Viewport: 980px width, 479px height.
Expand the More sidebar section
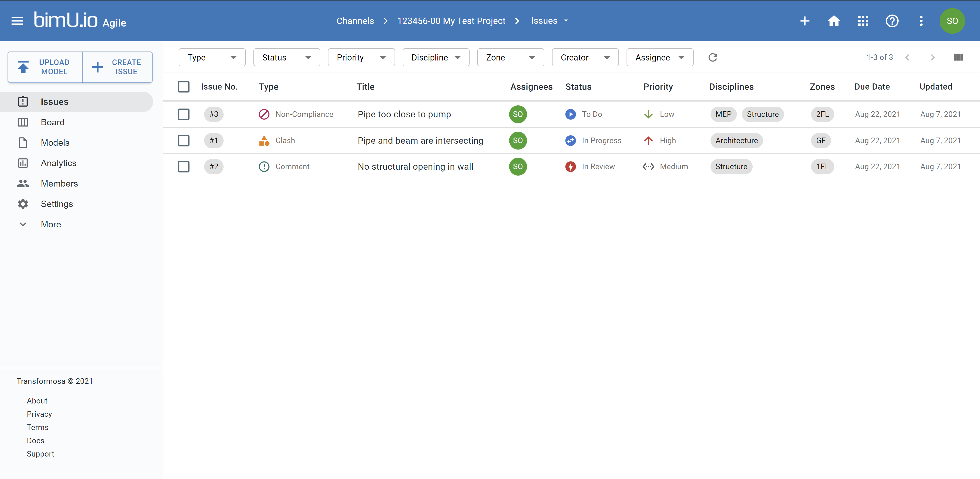pos(77,225)
